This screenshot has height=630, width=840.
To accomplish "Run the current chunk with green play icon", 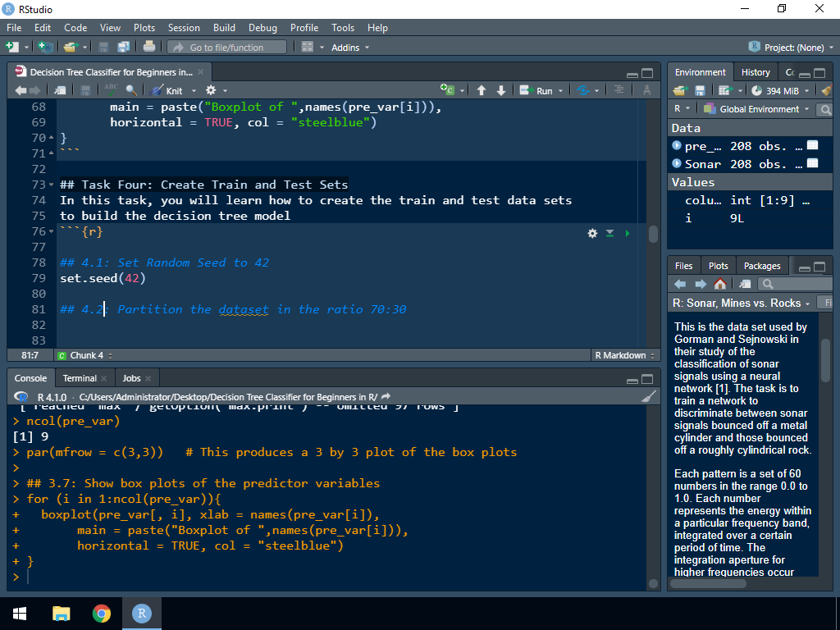I will coord(628,233).
